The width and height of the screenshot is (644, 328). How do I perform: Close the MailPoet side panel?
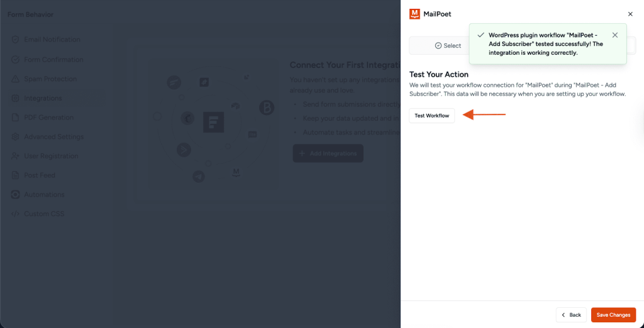point(630,14)
